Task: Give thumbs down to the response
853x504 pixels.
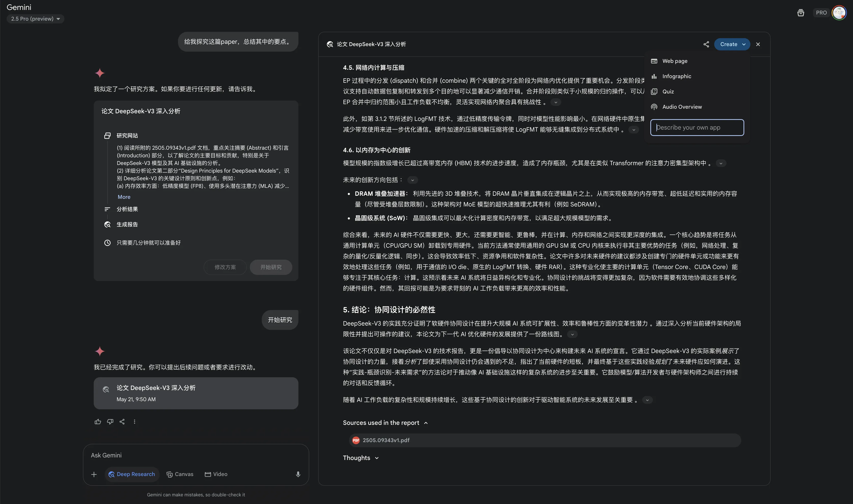Action: pos(110,422)
